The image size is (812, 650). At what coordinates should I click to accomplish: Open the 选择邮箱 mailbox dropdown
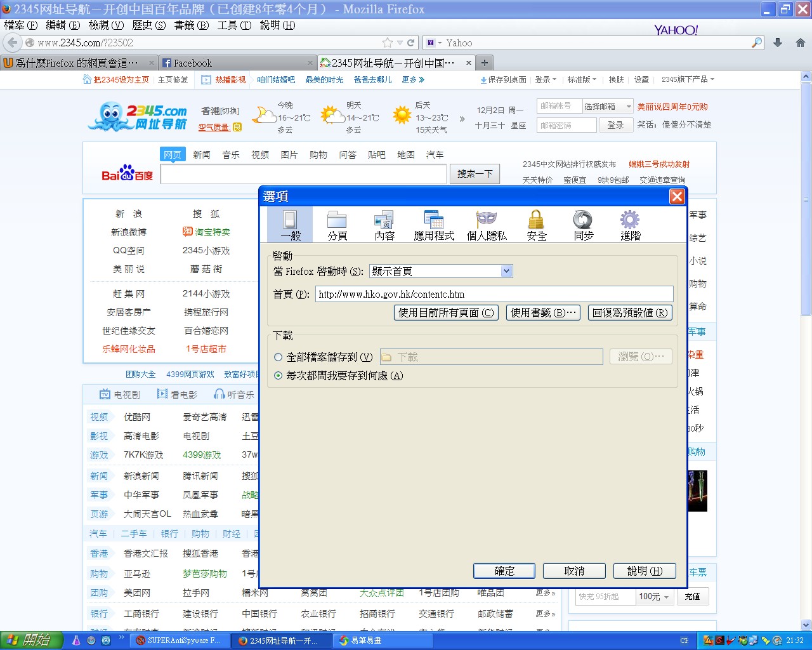608,107
